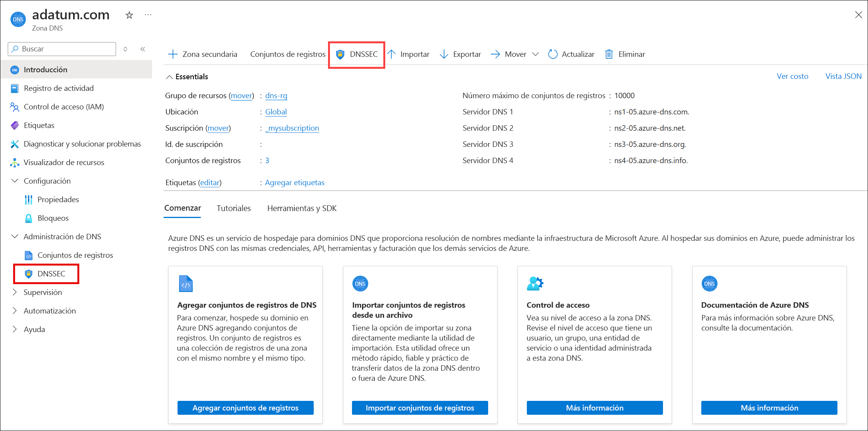Viewport: 868px width, 431px height.
Task: Click the Eliminar trash can icon
Action: click(609, 55)
